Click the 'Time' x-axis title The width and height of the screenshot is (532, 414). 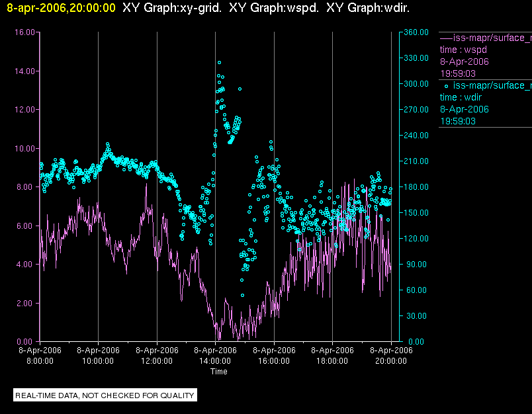coord(219,372)
